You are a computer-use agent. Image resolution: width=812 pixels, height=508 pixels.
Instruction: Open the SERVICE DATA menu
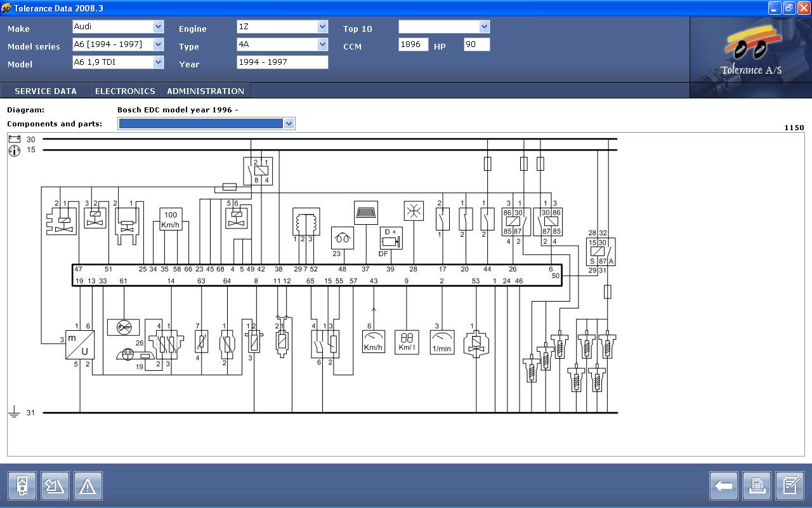[x=46, y=91]
